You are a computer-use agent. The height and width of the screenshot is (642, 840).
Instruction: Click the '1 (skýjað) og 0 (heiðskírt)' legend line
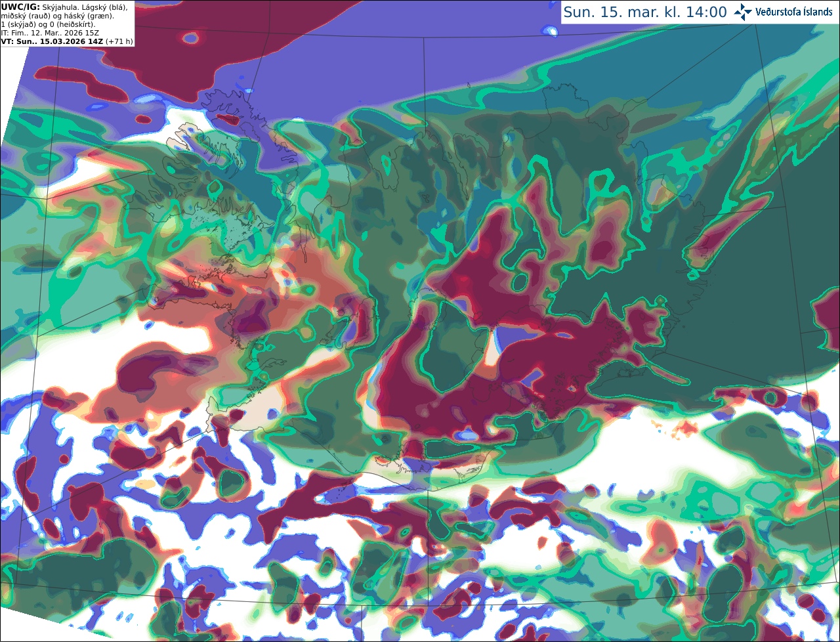(48, 24)
